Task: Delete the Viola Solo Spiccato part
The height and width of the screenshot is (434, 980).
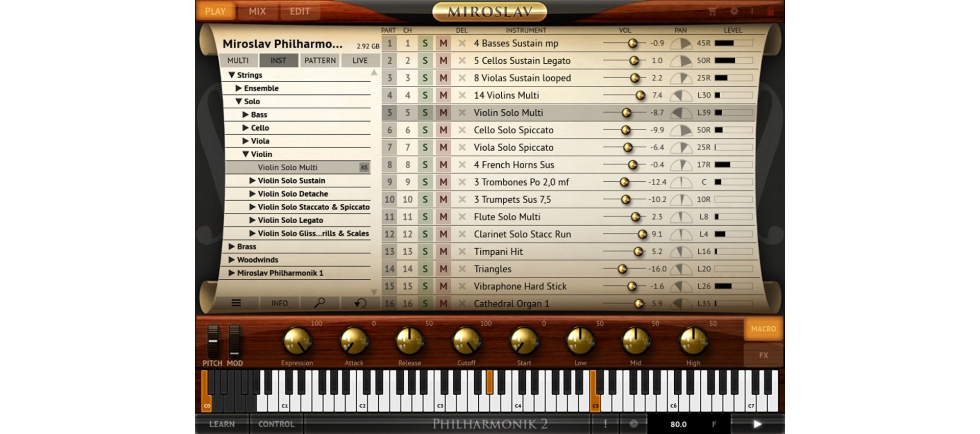Action: click(462, 148)
